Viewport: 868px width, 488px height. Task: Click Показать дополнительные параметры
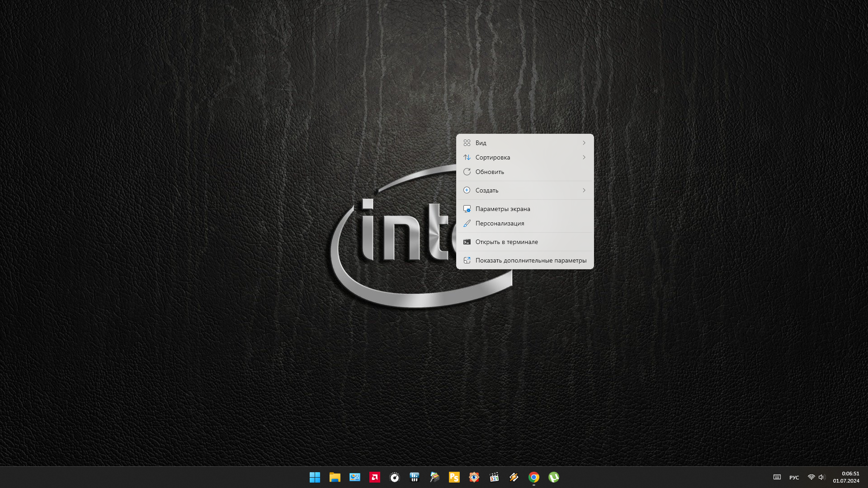click(530, 260)
